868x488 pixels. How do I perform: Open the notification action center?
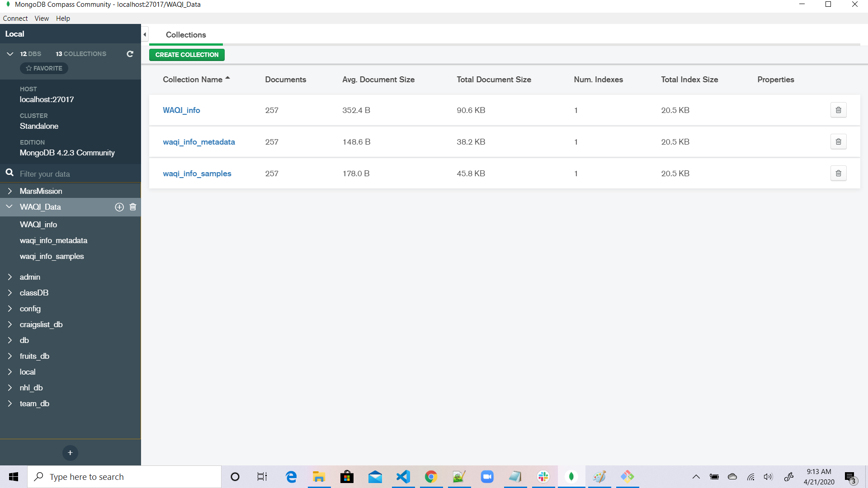(x=850, y=477)
